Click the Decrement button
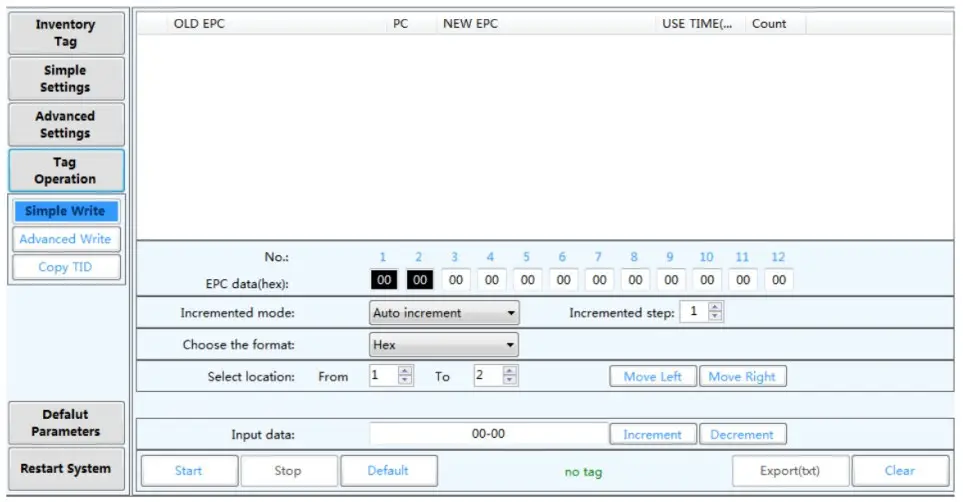The image size is (963, 502). (743, 434)
